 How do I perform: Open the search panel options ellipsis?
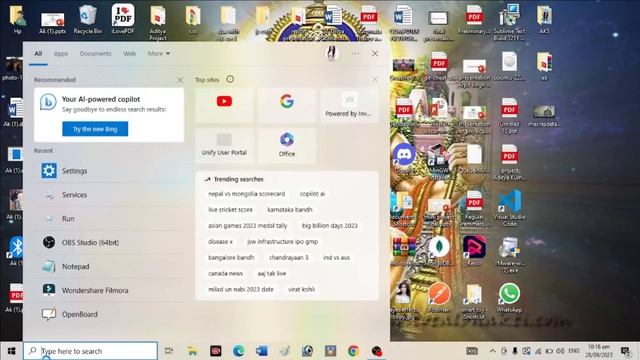[x=356, y=53]
